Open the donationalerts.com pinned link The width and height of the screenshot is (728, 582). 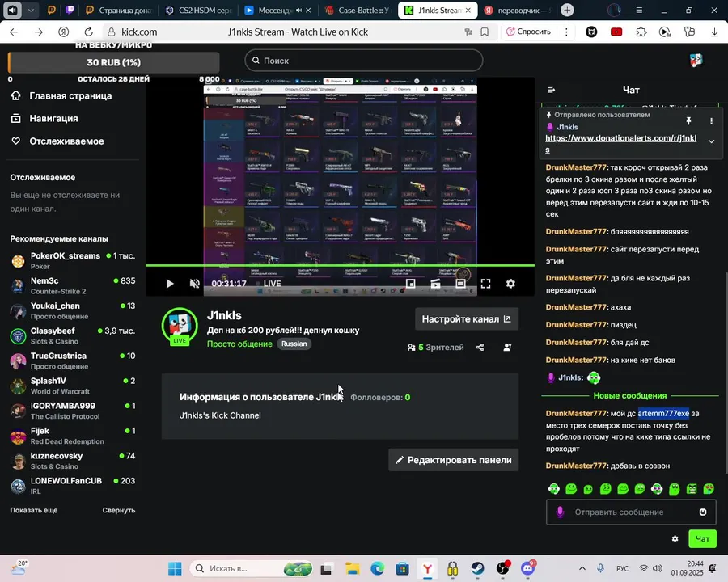[x=620, y=143]
